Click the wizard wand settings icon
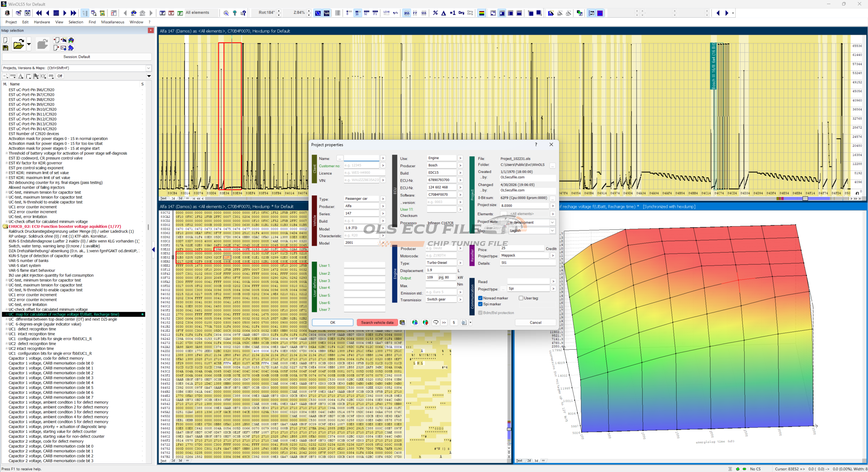The height and width of the screenshot is (472, 868). point(226,13)
